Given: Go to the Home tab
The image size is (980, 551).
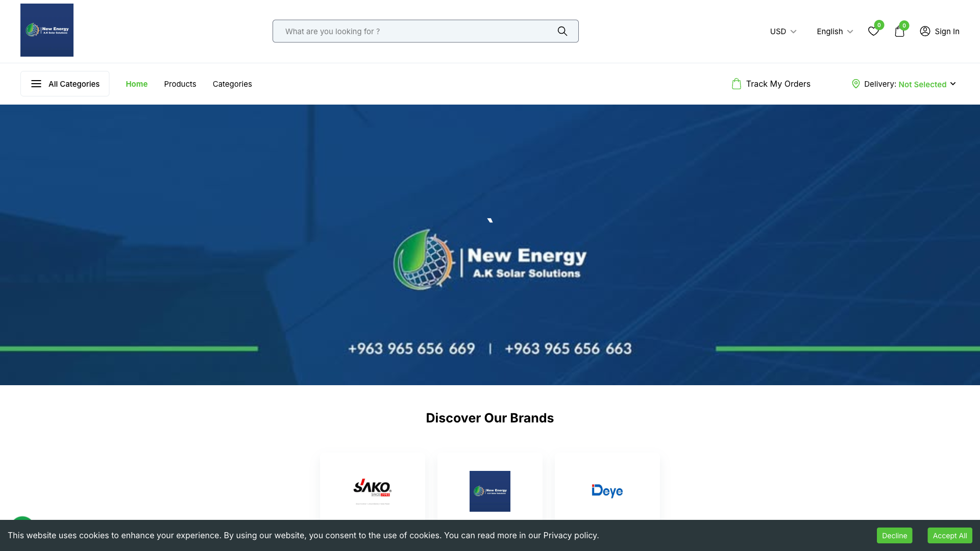Looking at the screenshot, I should coord(136,84).
